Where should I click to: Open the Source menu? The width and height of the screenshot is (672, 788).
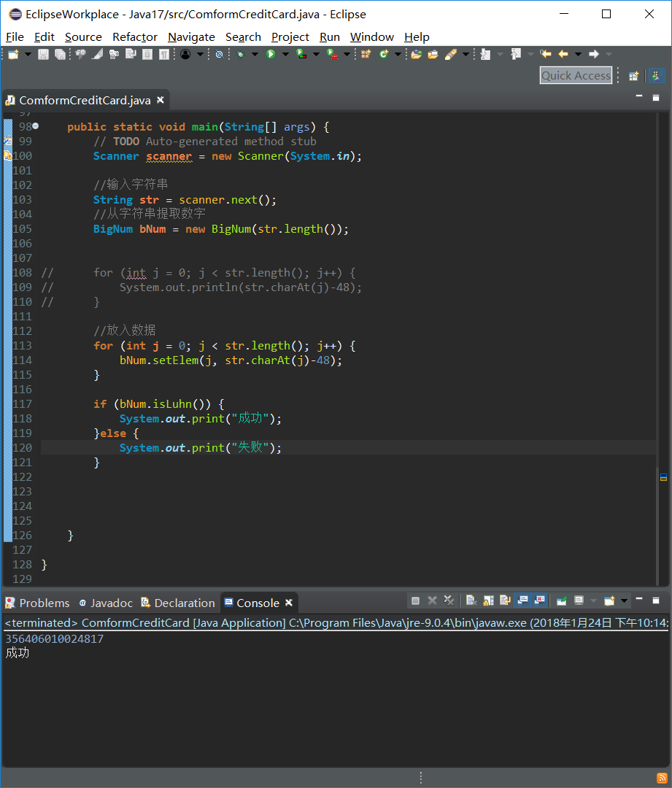[x=83, y=37]
